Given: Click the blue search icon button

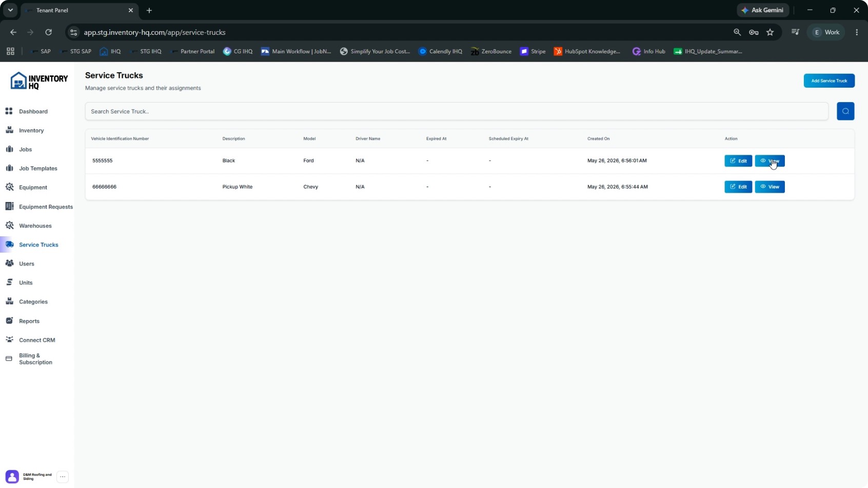Looking at the screenshot, I should pyautogui.click(x=845, y=111).
